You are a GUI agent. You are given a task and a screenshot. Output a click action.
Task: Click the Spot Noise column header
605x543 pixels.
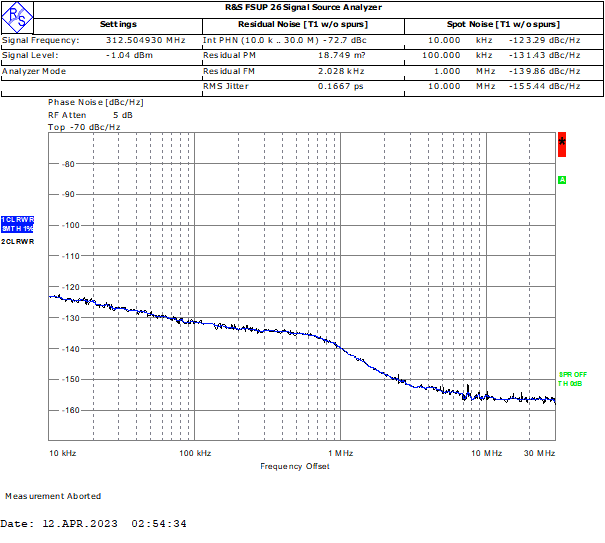tap(503, 24)
